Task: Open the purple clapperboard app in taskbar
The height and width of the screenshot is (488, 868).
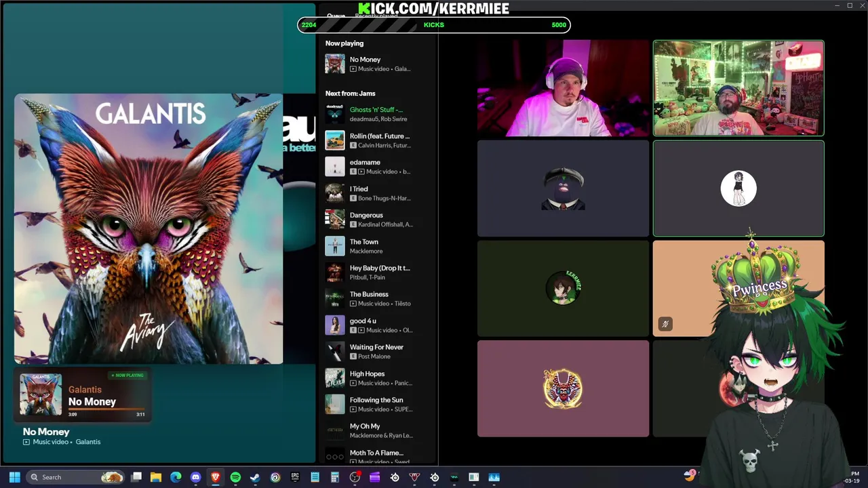Action: pos(374,477)
